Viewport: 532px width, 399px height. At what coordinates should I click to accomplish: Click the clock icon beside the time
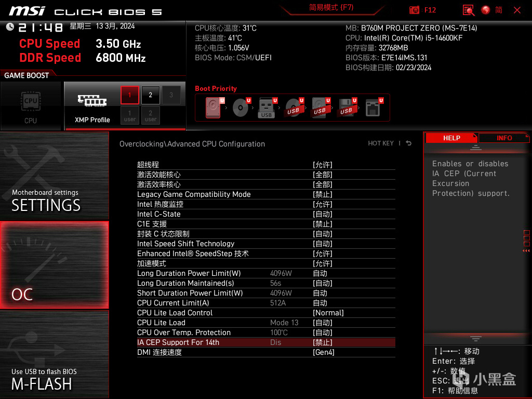pos(10,27)
